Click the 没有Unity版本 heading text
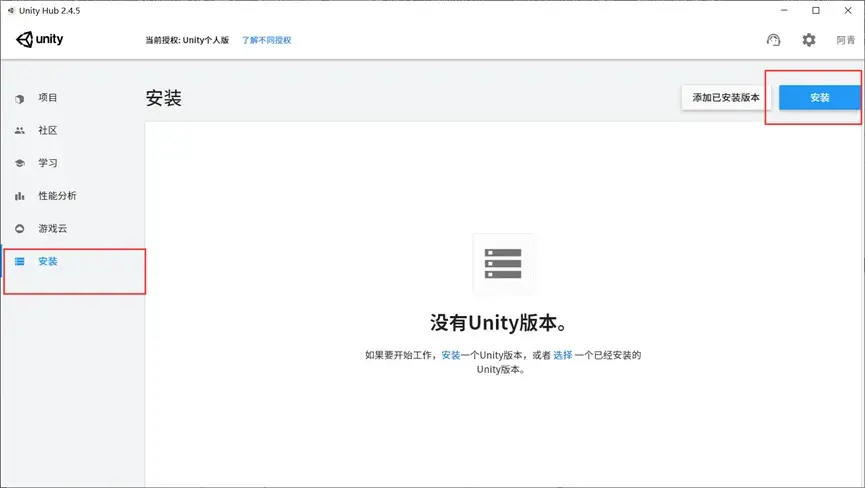 click(x=499, y=323)
